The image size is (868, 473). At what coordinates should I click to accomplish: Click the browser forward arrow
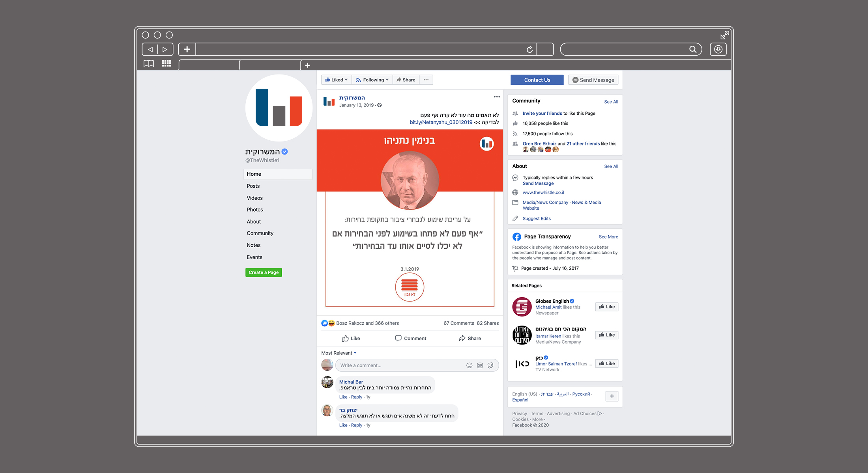(x=165, y=49)
